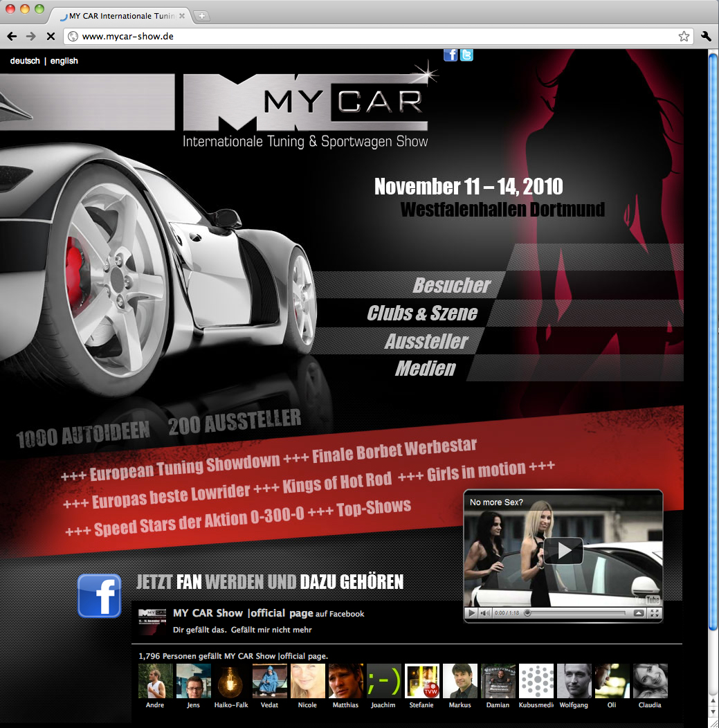Screen dimensions: 719x728
Task: Open the Twitter icon at page top
Action: (466, 55)
